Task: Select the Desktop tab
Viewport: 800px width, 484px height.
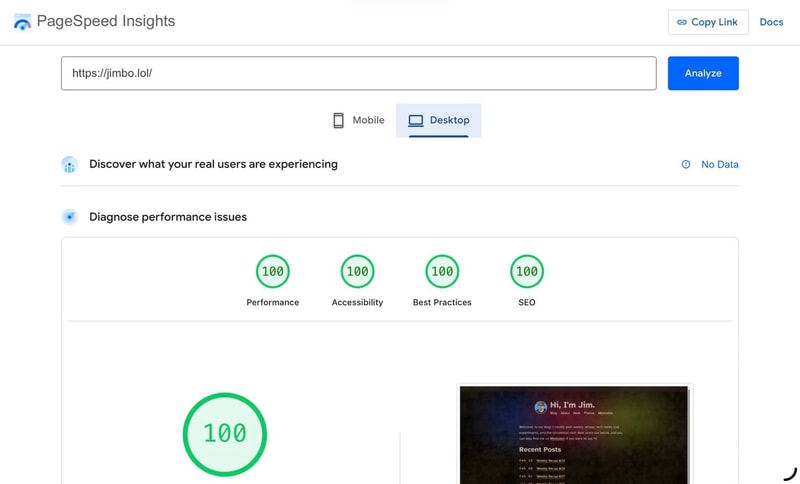Action: [x=438, y=120]
